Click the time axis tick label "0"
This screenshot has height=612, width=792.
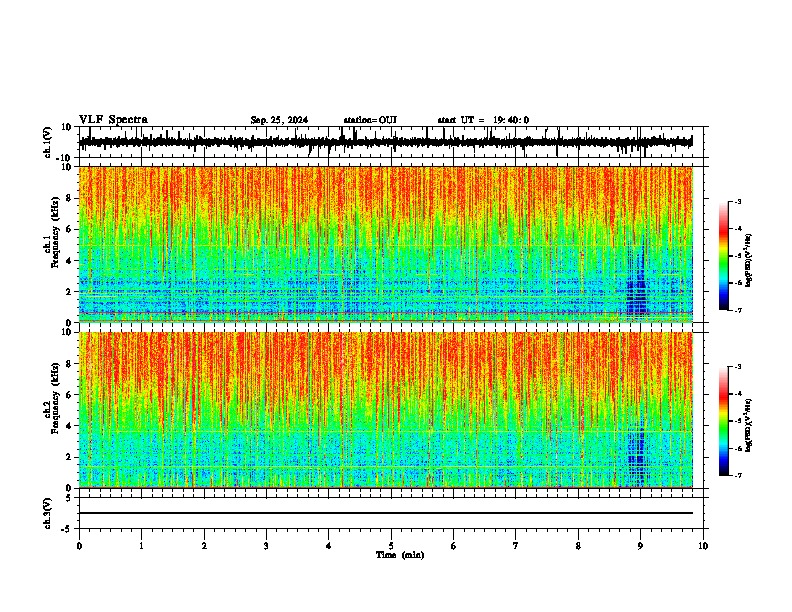[79, 546]
